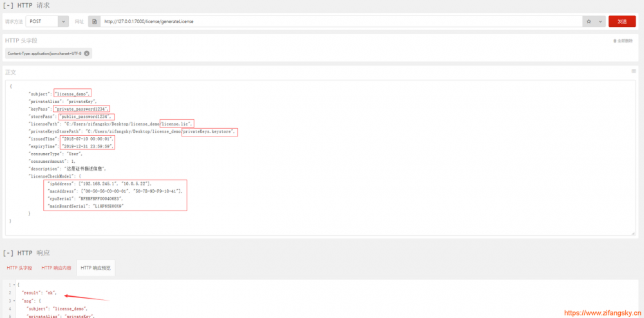
Task: Click the HTTP 头字段 request headers heading
Action: coord(21,41)
